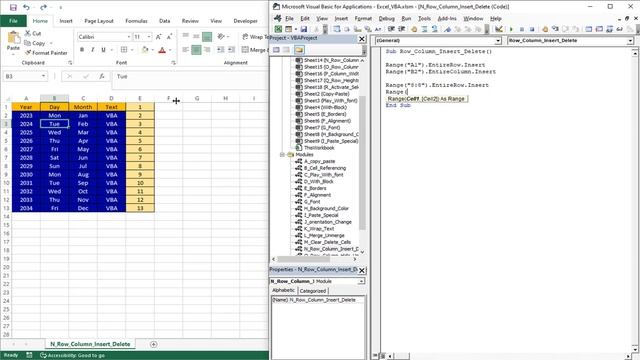
Task: Click Accessibility status bar indicator
Action: tap(72, 356)
